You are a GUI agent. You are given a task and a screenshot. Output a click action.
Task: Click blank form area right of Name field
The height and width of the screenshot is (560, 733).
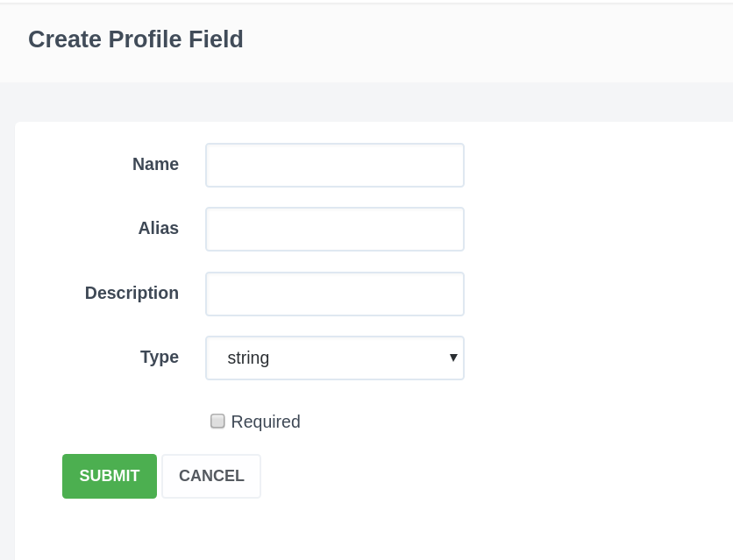click(x=596, y=166)
